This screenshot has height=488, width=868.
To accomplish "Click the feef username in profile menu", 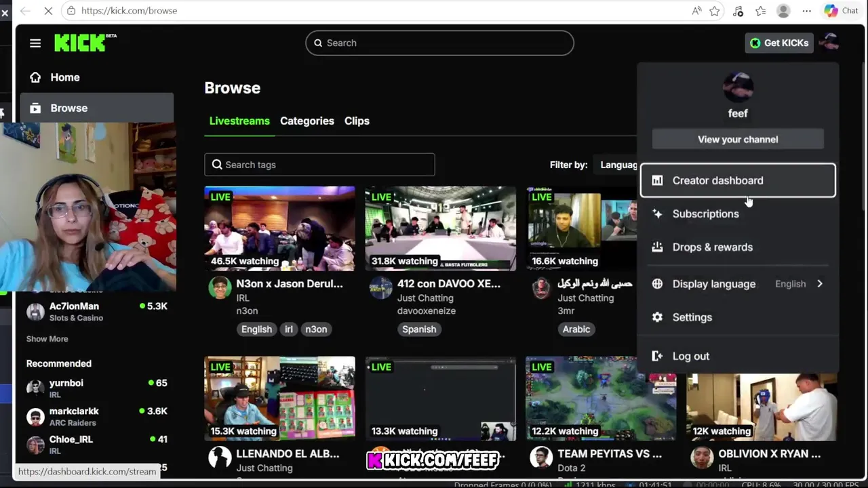I will 738,113.
